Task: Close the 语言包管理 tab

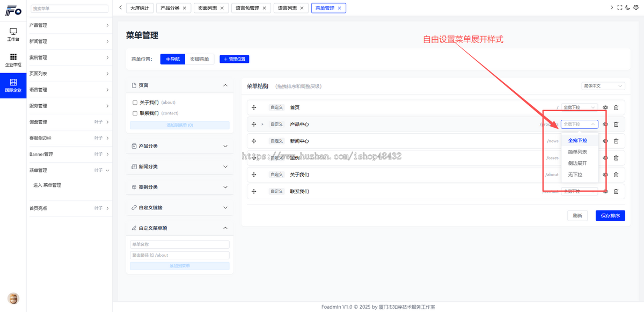Action: coord(264,8)
